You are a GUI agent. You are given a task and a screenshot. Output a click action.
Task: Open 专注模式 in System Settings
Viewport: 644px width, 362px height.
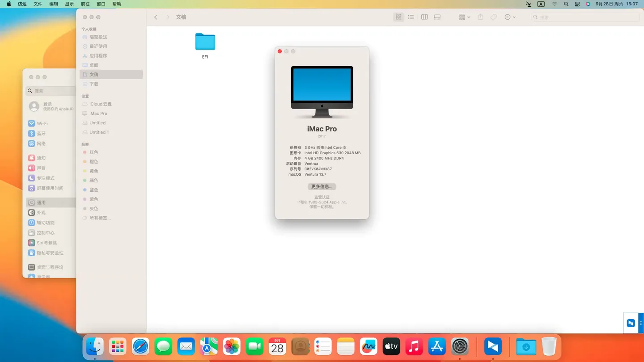(51, 178)
